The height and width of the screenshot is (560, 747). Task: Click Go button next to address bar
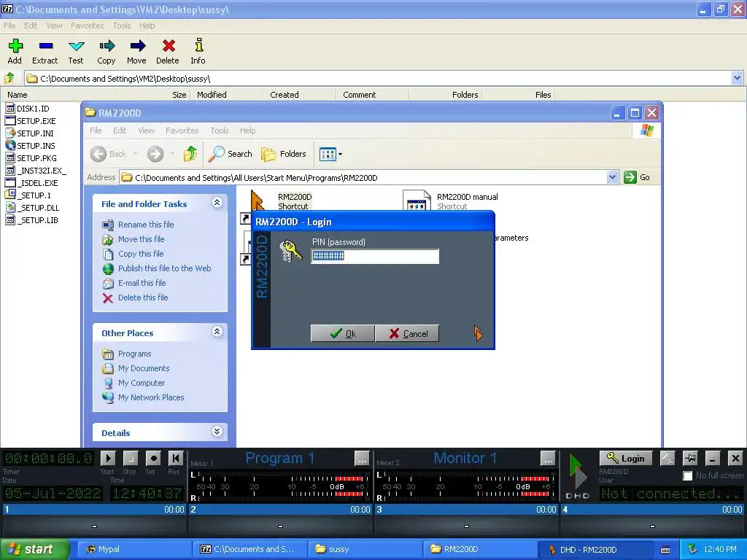(x=637, y=177)
